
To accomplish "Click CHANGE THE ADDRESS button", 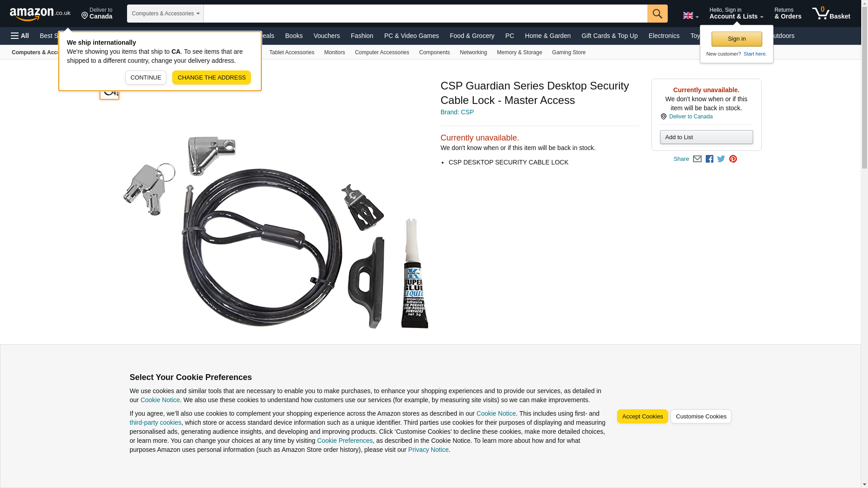I will tap(211, 78).
